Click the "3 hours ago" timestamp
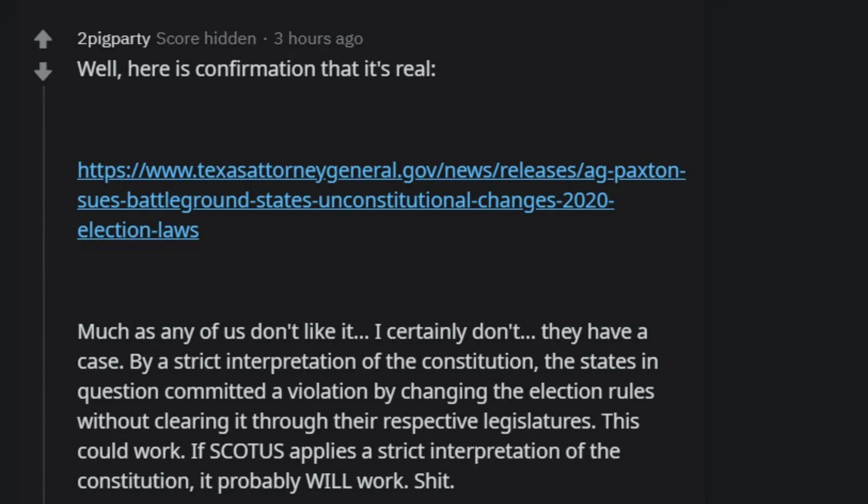The width and height of the screenshot is (868, 504). [x=318, y=39]
